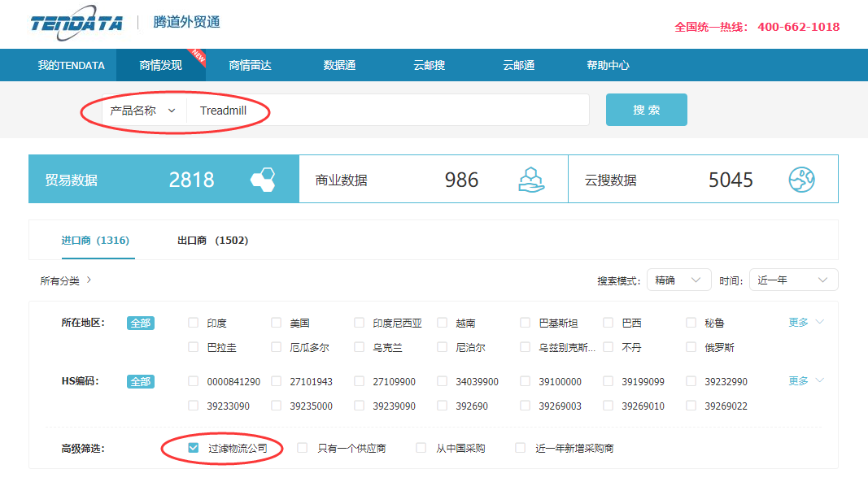Click the TENDATA logo
Image resolution: width=868 pixels, height=482 pixels.
click(x=76, y=23)
